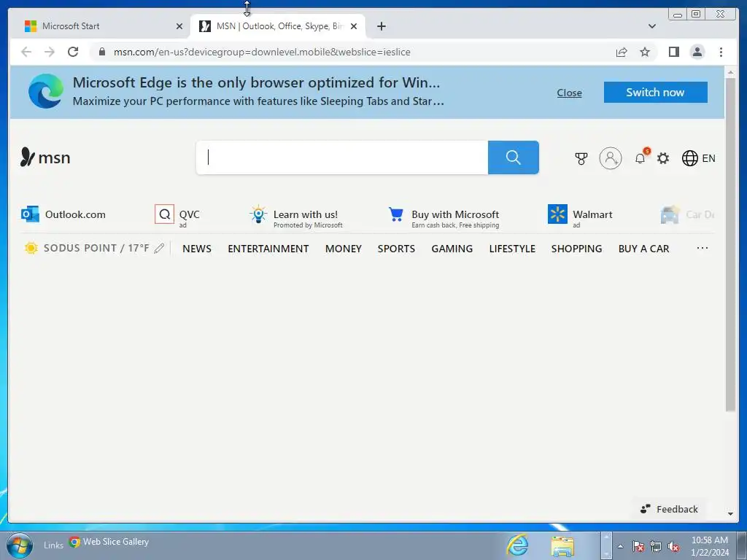Click the browser forward arrow

tap(50, 52)
